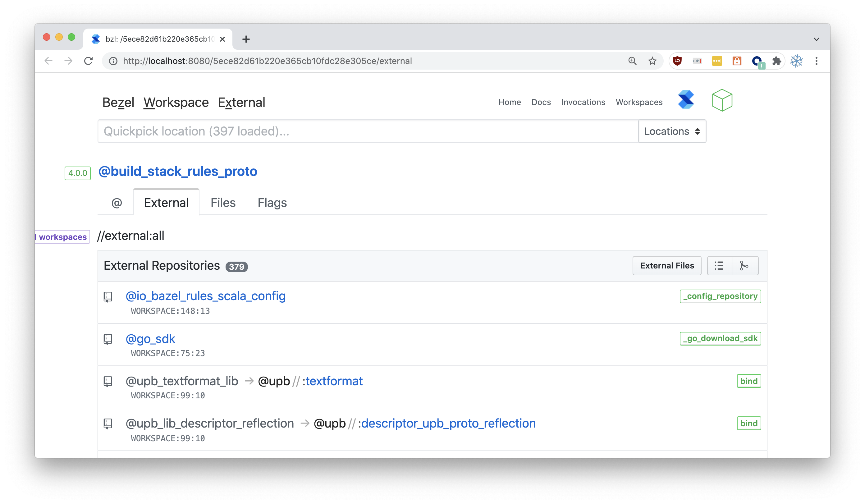
Task: Click the External Repositories heading
Action: (161, 265)
